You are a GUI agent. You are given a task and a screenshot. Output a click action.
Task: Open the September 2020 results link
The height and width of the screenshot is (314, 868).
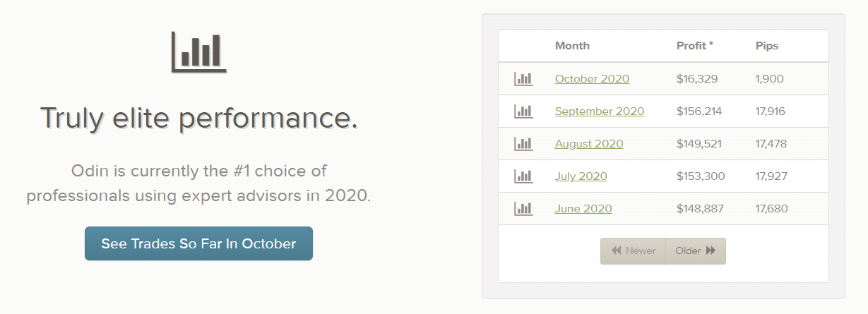point(600,111)
